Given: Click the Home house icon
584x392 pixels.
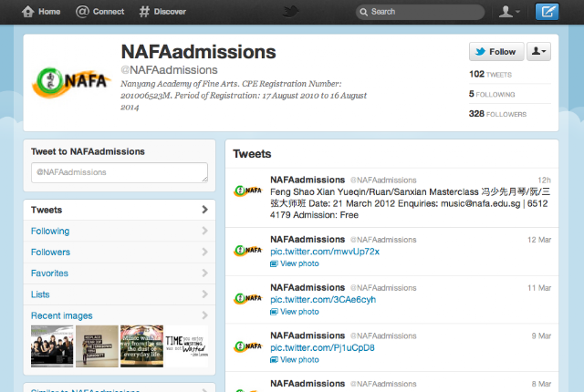Looking at the screenshot, I should [x=28, y=12].
